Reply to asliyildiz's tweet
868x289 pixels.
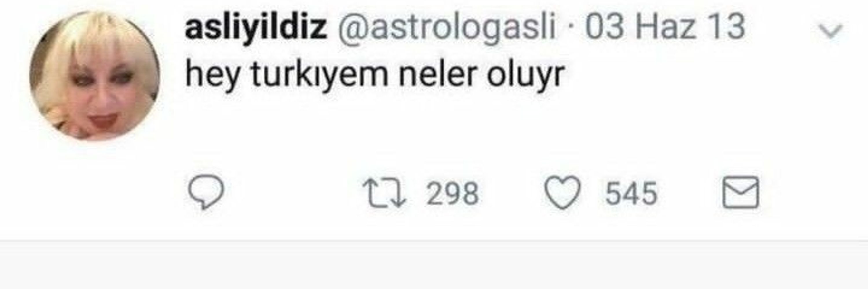point(206,192)
